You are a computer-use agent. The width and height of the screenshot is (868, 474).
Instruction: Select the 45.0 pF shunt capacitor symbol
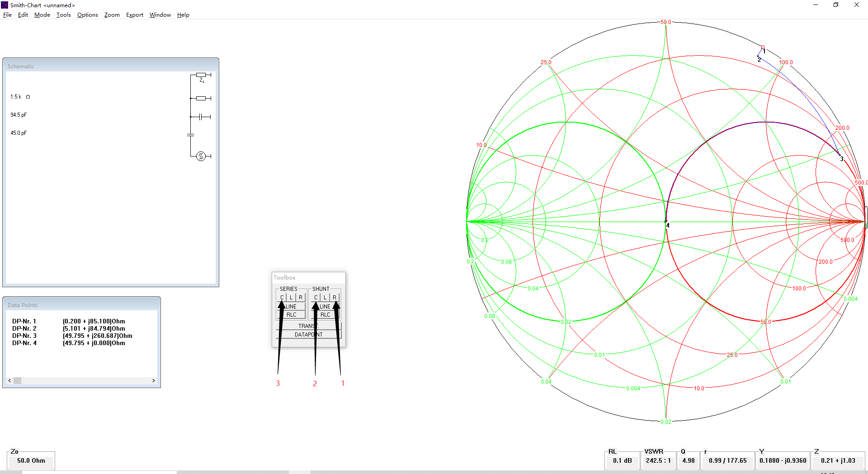[x=190, y=135]
